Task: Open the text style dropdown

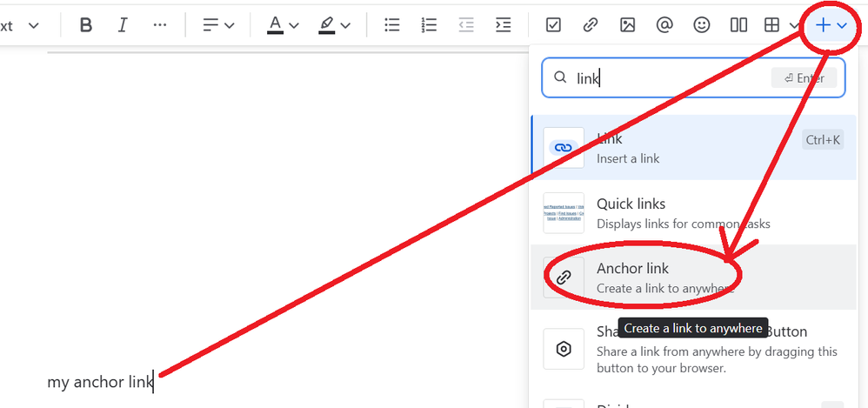Action: [x=20, y=25]
